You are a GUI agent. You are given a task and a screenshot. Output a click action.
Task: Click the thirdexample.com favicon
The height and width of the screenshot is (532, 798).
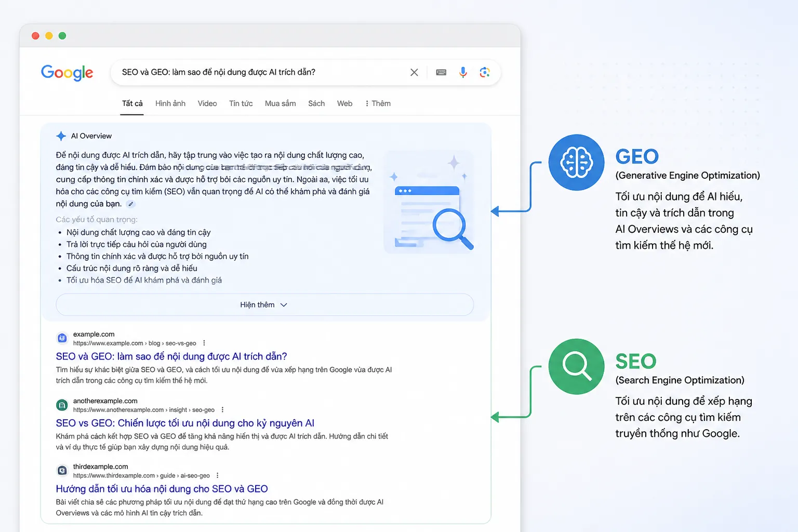(x=62, y=471)
